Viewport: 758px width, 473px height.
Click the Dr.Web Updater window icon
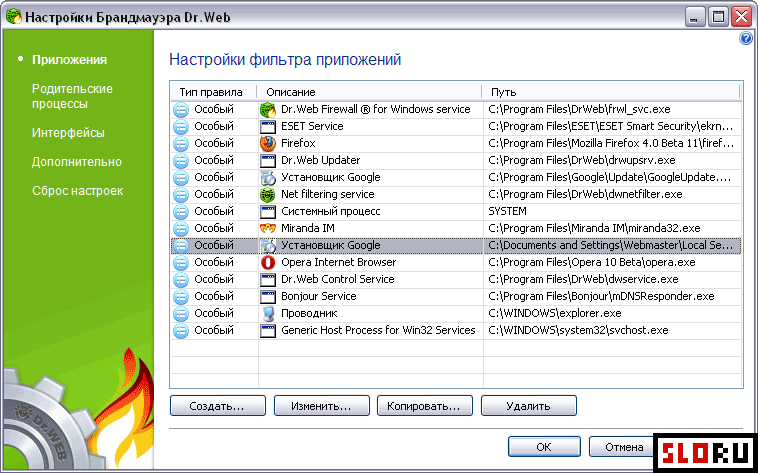[x=267, y=161]
